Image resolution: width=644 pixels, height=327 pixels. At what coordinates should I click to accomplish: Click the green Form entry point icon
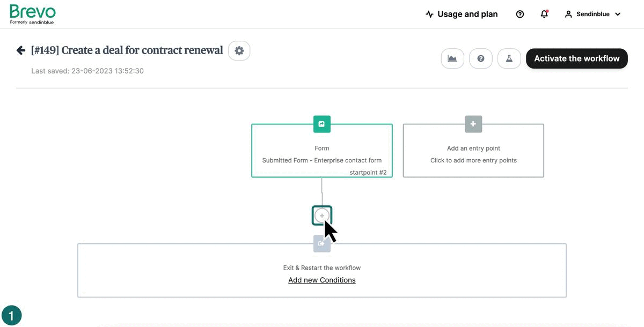(x=321, y=124)
